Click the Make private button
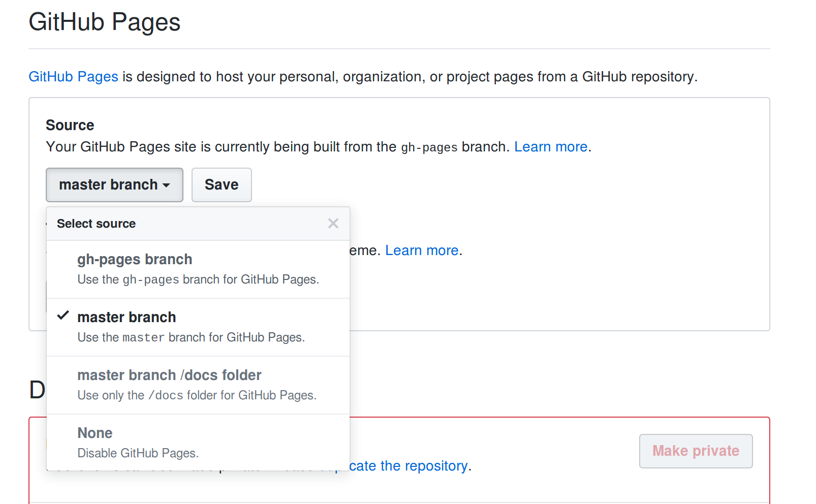The width and height of the screenshot is (816, 504). point(696,451)
